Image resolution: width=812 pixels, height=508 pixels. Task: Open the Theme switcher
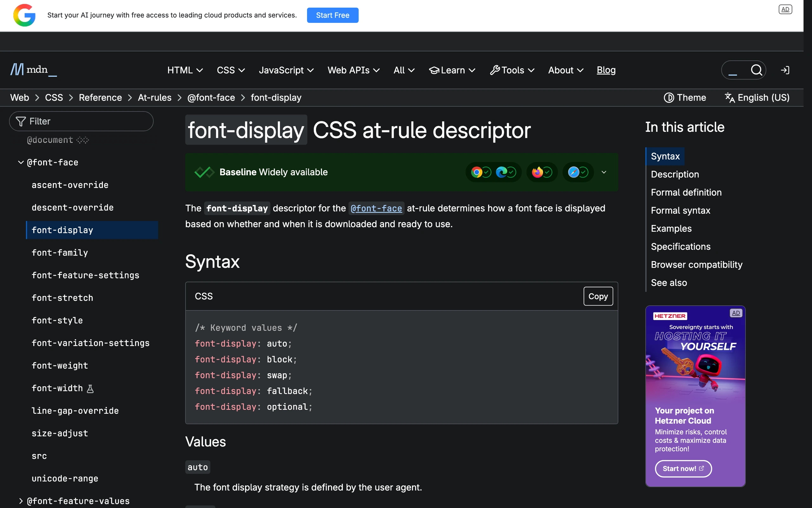click(x=685, y=97)
